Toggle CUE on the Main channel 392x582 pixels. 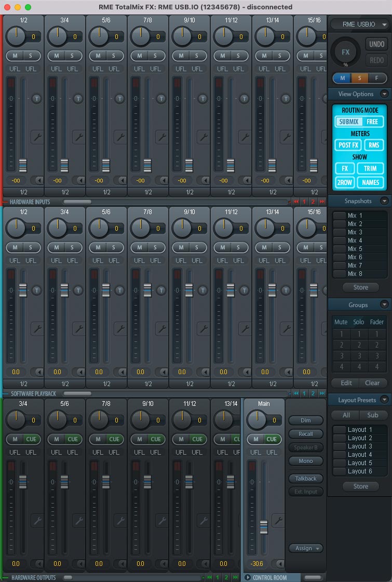272,439
